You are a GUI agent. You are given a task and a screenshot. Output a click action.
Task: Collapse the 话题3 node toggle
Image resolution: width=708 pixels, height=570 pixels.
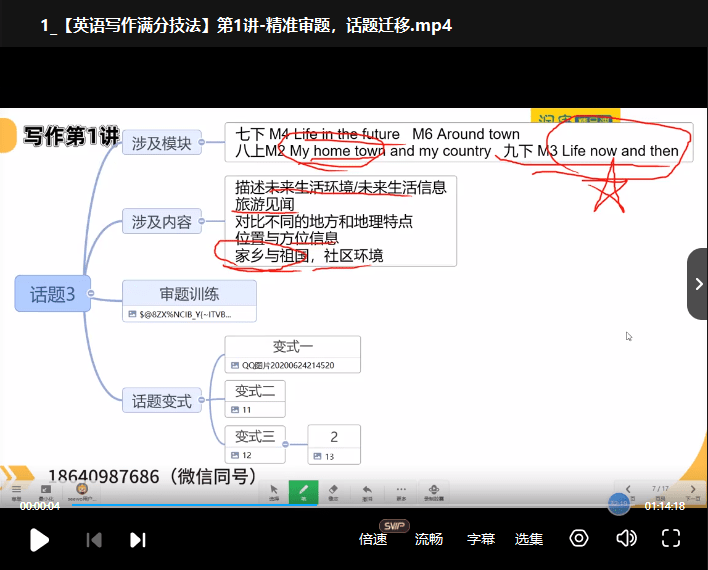[x=91, y=293]
